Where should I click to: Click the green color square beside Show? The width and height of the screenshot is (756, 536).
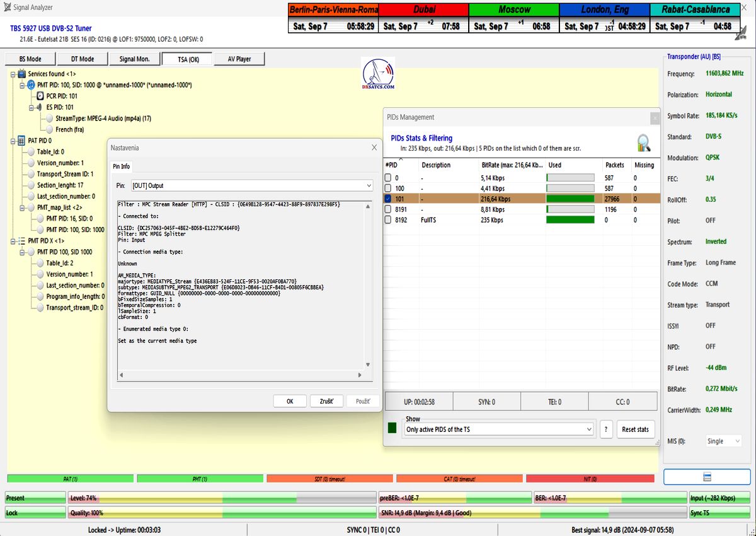point(392,428)
